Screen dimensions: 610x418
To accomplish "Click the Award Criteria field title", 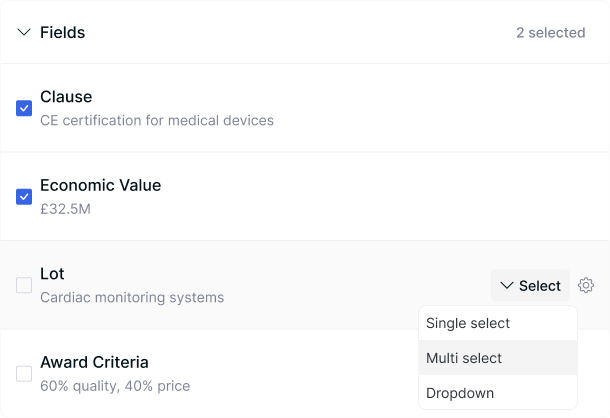I will pyautogui.click(x=94, y=362).
